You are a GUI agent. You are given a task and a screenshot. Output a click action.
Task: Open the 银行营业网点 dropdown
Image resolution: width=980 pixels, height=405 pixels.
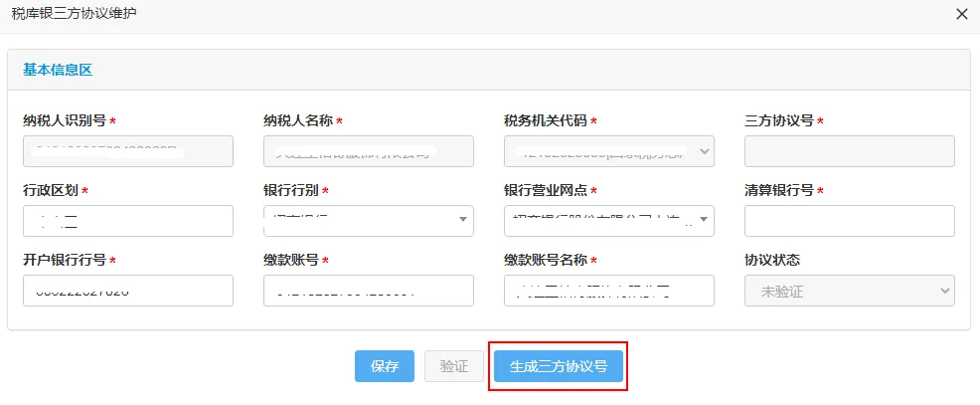[x=609, y=221]
